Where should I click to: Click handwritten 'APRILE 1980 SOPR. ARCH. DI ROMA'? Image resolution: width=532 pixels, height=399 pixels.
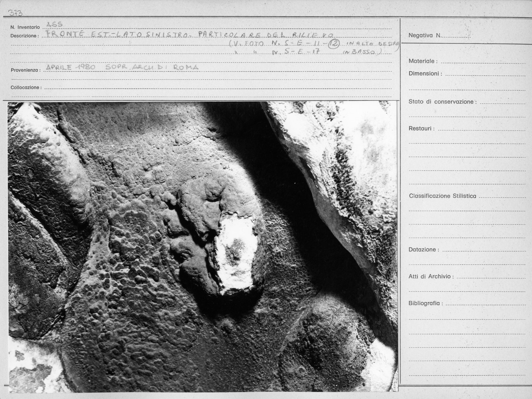(122, 67)
